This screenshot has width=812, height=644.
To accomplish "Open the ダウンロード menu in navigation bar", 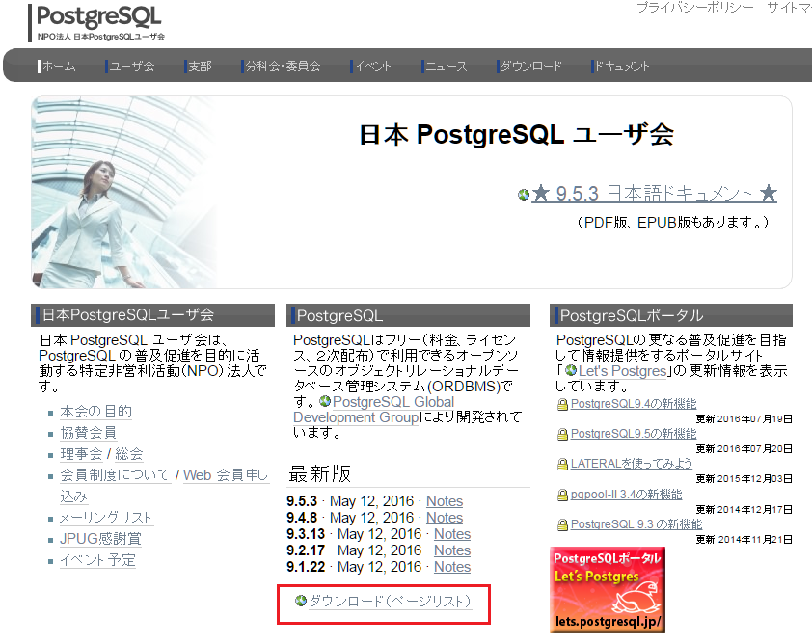I will pos(529,67).
